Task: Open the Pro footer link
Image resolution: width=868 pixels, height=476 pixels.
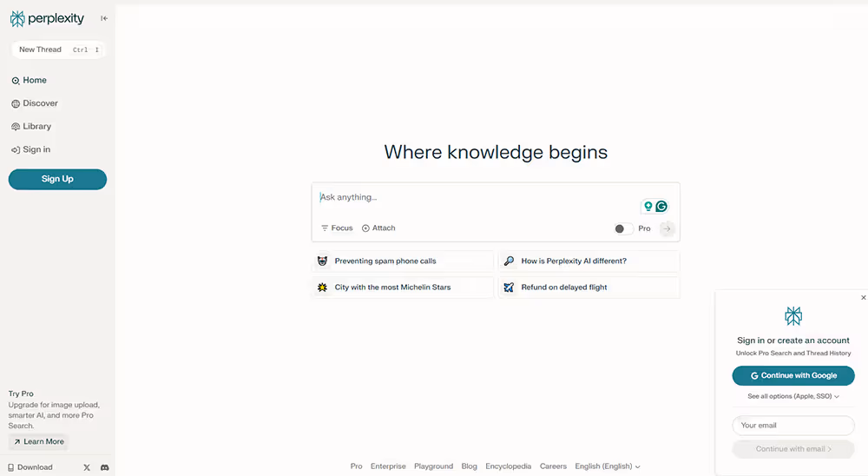Action: [357, 466]
